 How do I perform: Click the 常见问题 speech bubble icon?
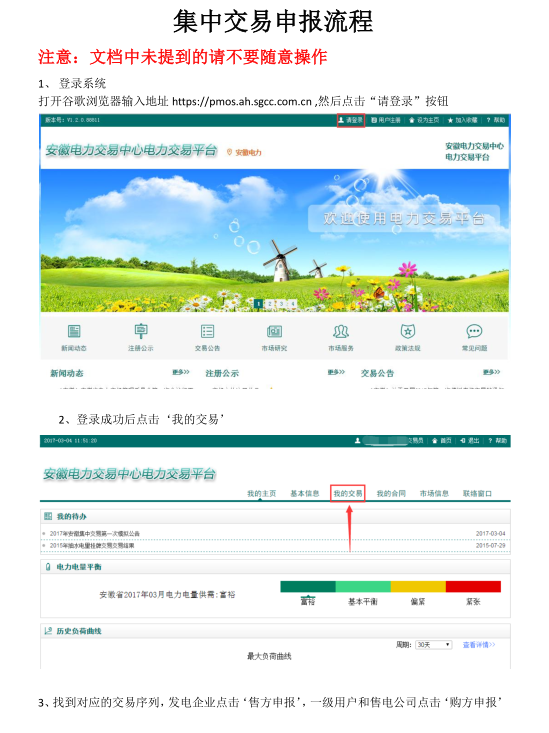click(x=474, y=331)
